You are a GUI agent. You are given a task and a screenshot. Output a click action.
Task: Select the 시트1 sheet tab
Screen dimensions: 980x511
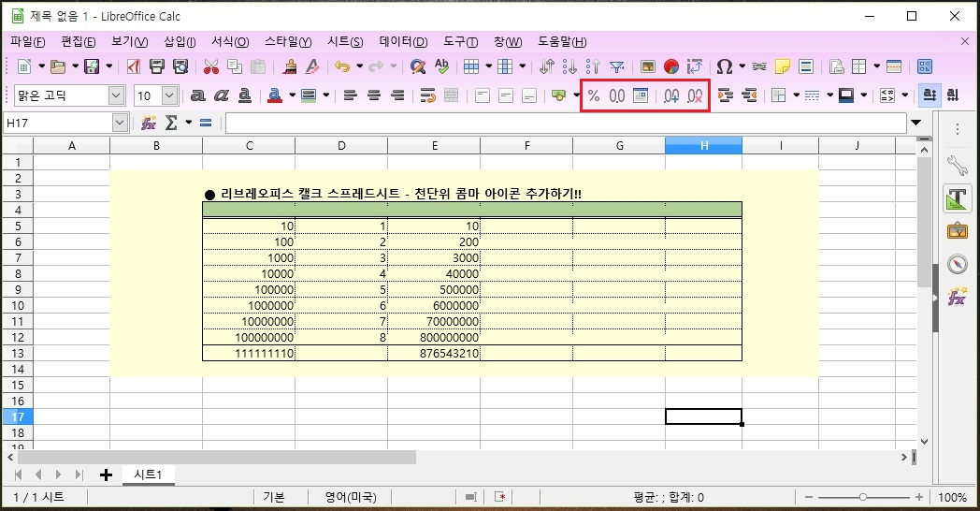tap(148, 474)
